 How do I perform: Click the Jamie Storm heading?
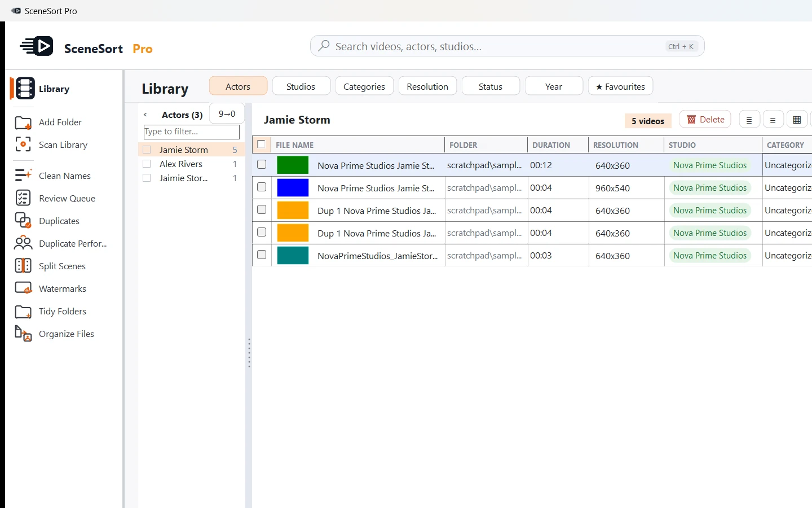coord(297,120)
